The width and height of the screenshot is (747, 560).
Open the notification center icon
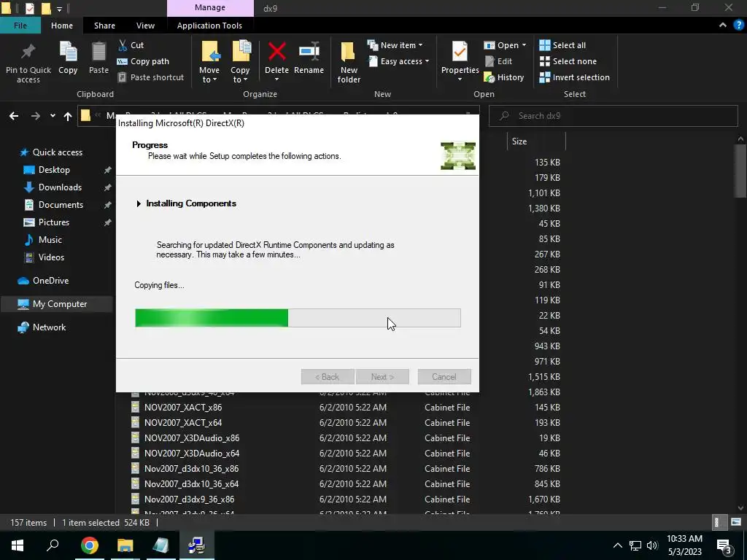point(724,545)
